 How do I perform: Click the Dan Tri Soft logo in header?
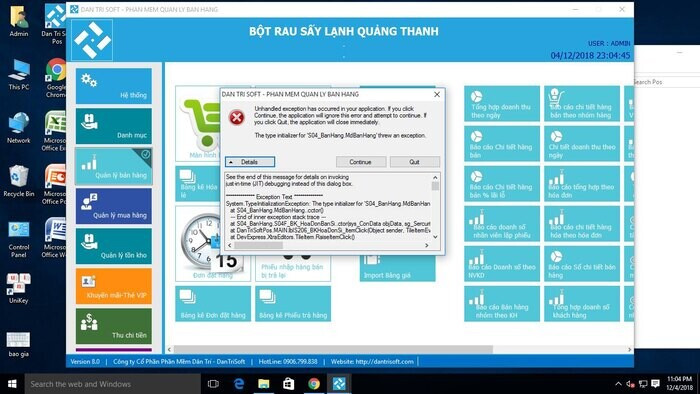coord(92,40)
